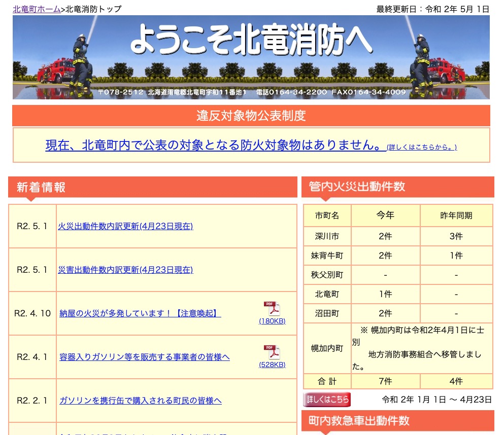Open the (528KB) PDF download link
Screen dimensions: 504x435
tap(272, 364)
